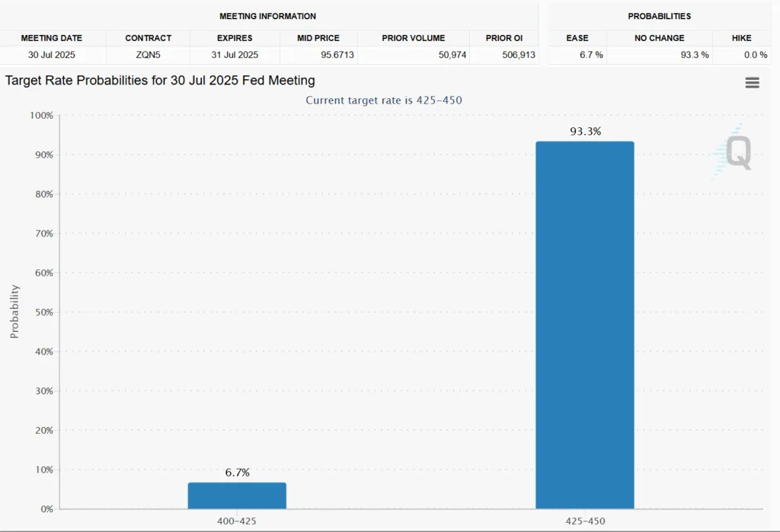Click the Hike probability header

pos(741,38)
